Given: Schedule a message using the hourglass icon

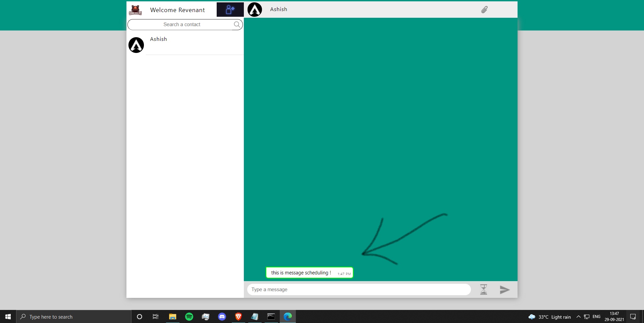Looking at the screenshot, I should pyautogui.click(x=483, y=289).
